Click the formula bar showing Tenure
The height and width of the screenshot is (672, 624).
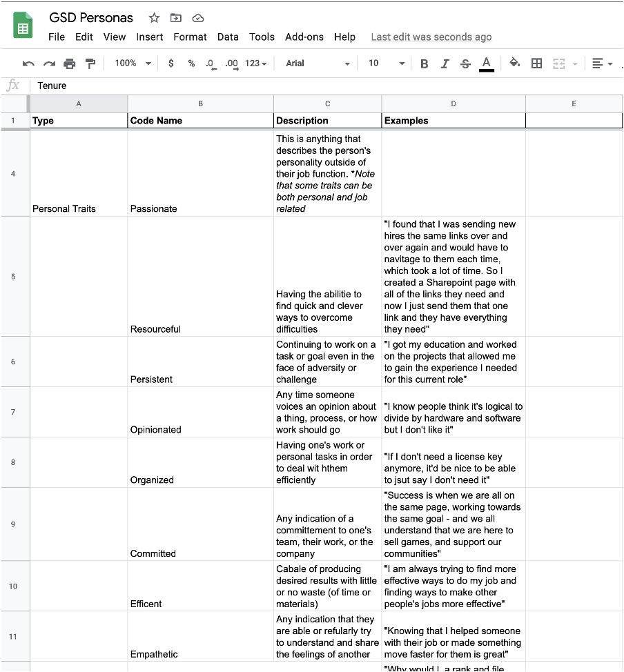326,86
